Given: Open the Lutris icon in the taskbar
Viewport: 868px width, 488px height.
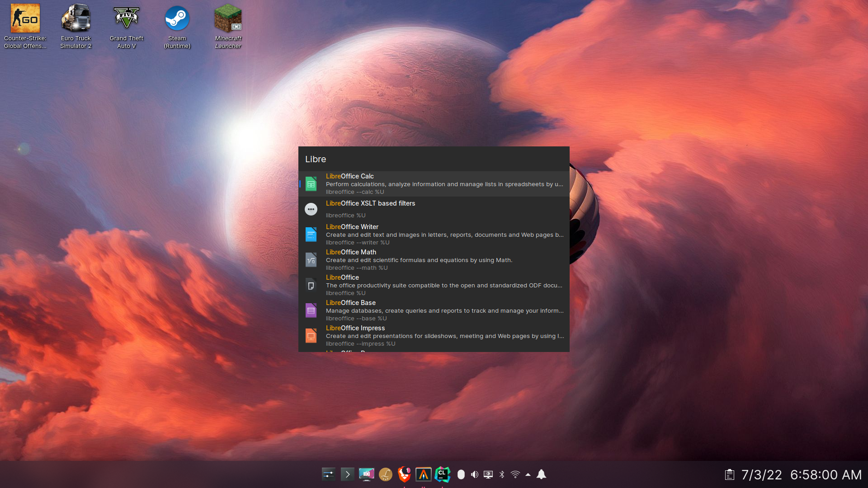Looking at the screenshot, I should pos(386,474).
